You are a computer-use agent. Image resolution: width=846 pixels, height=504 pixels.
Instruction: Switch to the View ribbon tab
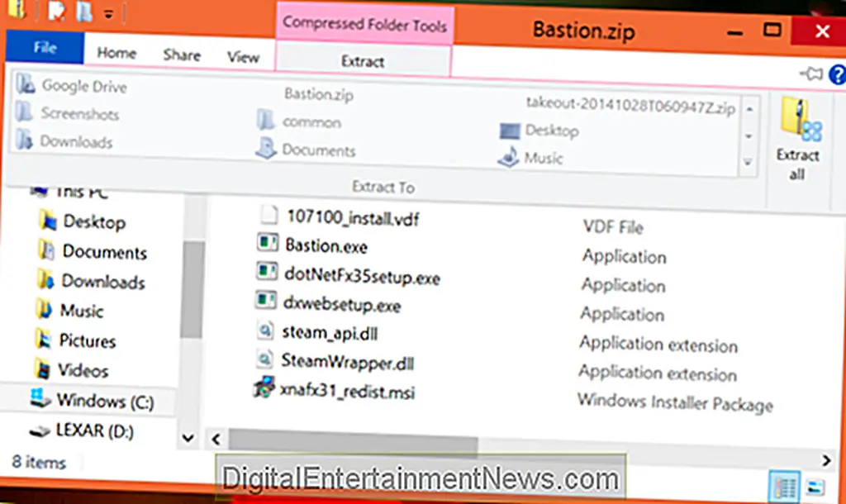[244, 57]
